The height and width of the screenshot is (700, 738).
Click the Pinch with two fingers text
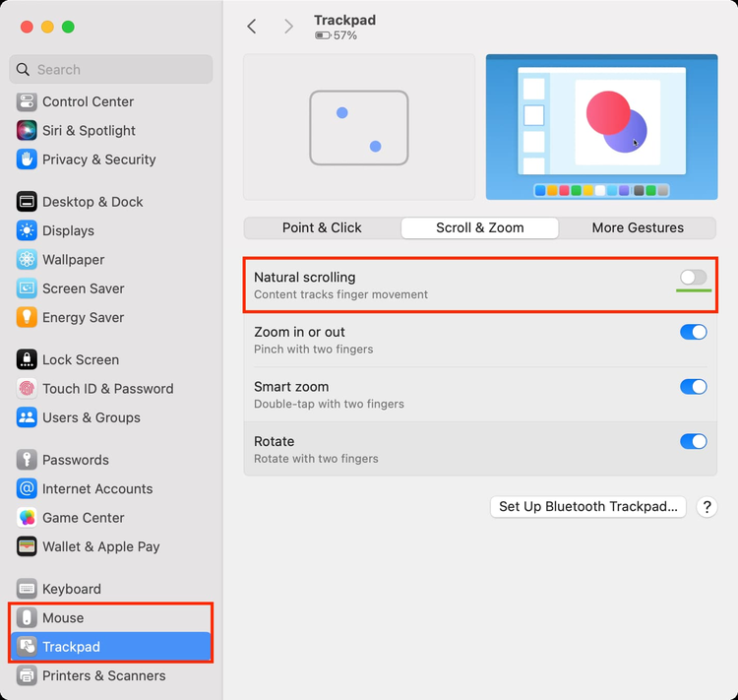pyautogui.click(x=314, y=350)
